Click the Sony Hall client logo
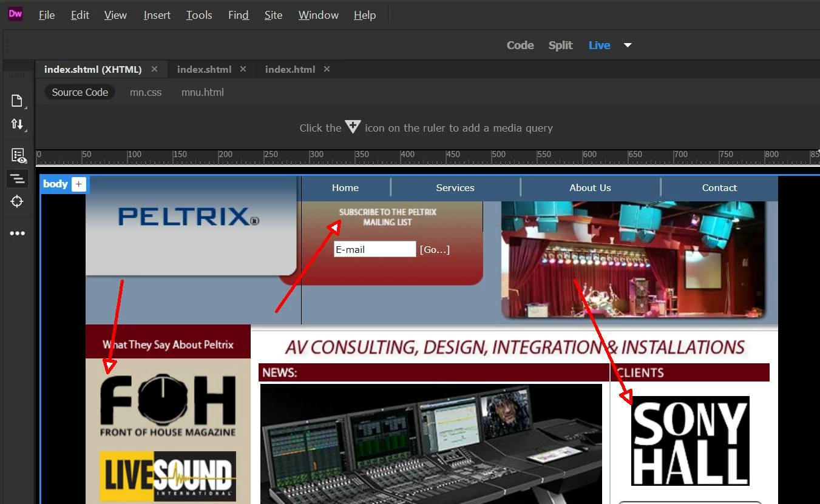820x504 pixels. click(x=690, y=441)
